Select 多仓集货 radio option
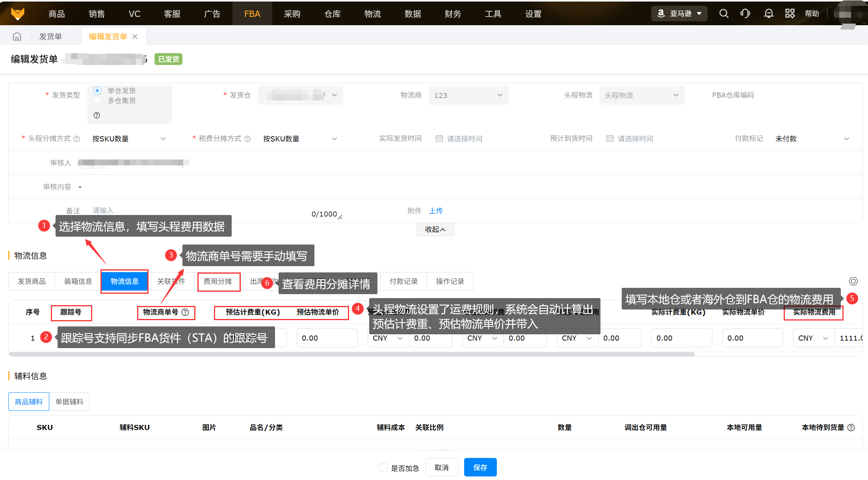The height and width of the screenshot is (480, 868). click(98, 100)
